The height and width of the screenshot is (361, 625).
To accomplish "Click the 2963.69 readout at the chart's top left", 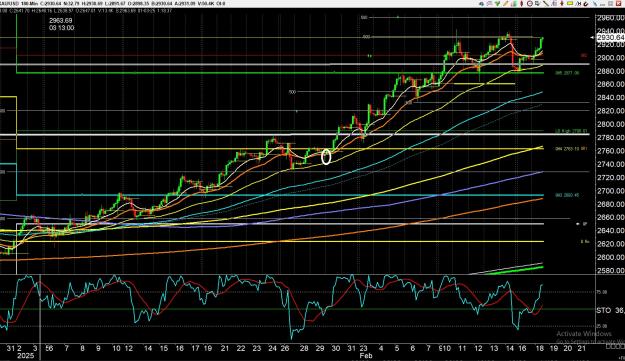I will click(x=61, y=21).
